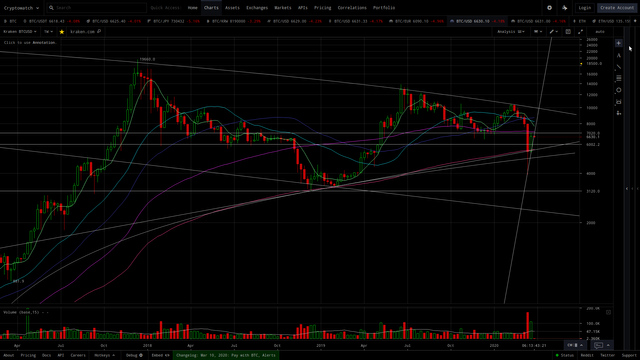Click the chart layout save icon
Image resolution: width=640 pixels, height=360 pixels.
tap(568, 31)
